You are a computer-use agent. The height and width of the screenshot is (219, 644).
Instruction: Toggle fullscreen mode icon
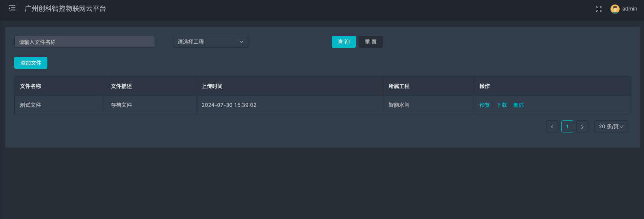598,9
